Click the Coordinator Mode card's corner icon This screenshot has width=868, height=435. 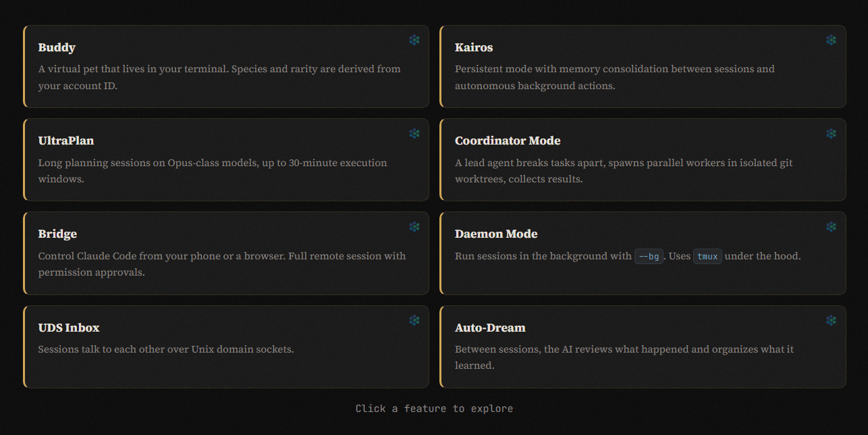[x=831, y=134]
